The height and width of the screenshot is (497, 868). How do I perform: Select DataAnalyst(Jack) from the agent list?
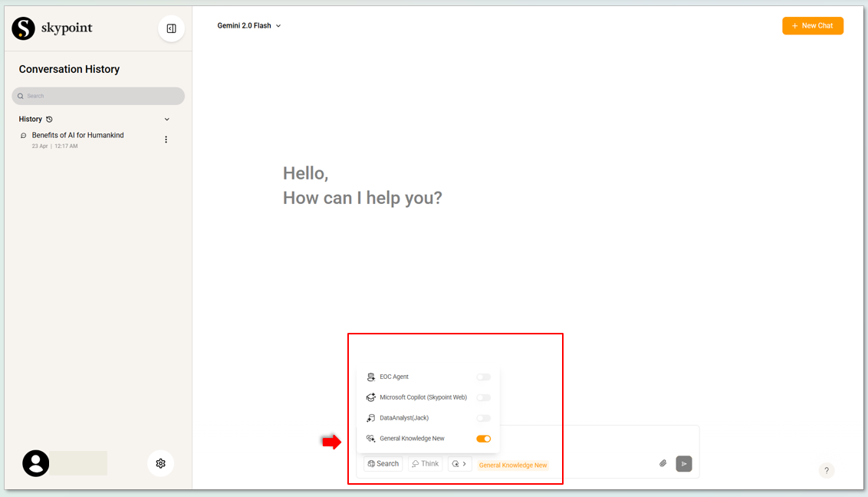point(404,418)
